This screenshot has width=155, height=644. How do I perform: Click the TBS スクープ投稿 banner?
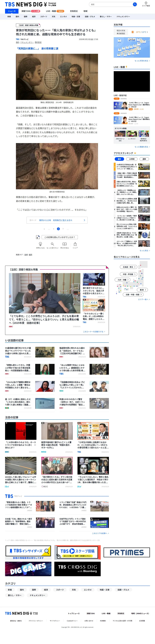tap(77, 552)
